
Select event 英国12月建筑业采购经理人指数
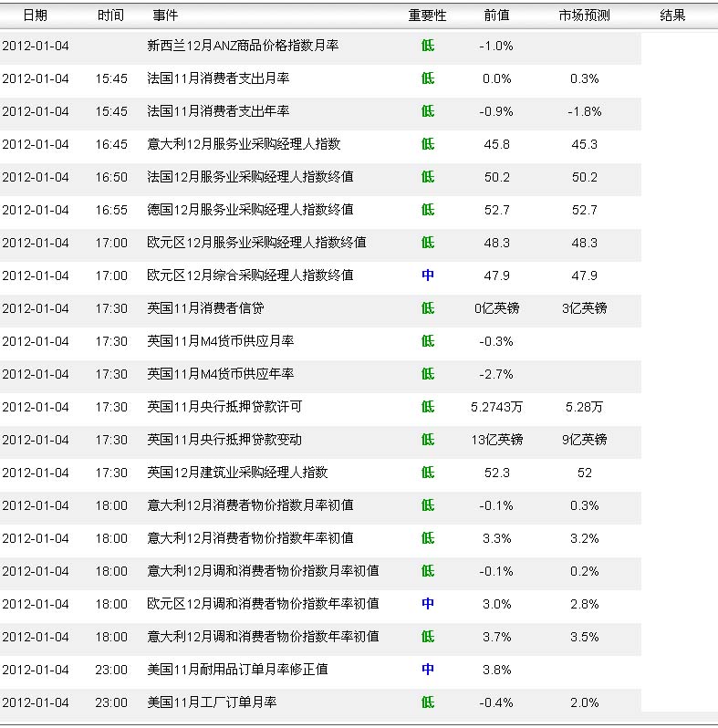237,473
